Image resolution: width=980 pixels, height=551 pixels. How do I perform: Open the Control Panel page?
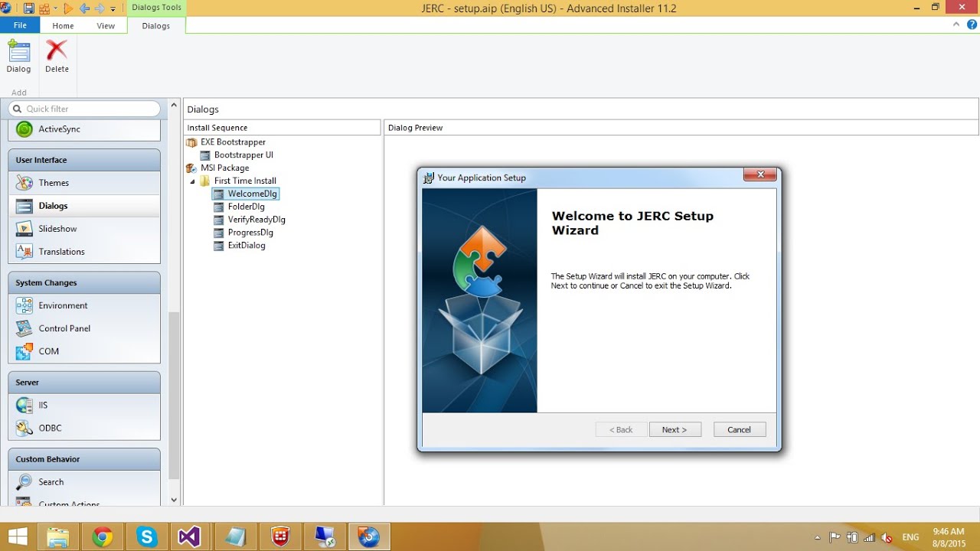pyautogui.click(x=84, y=328)
